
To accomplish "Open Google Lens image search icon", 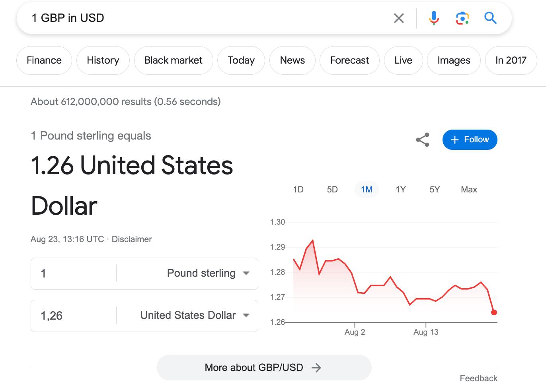I will pyautogui.click(x=462, y=18).
